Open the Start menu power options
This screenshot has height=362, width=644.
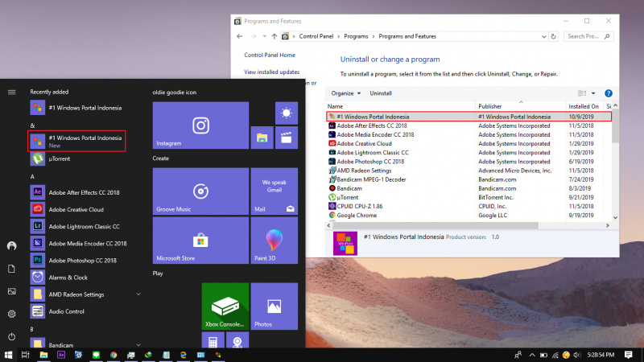[11, 336]
